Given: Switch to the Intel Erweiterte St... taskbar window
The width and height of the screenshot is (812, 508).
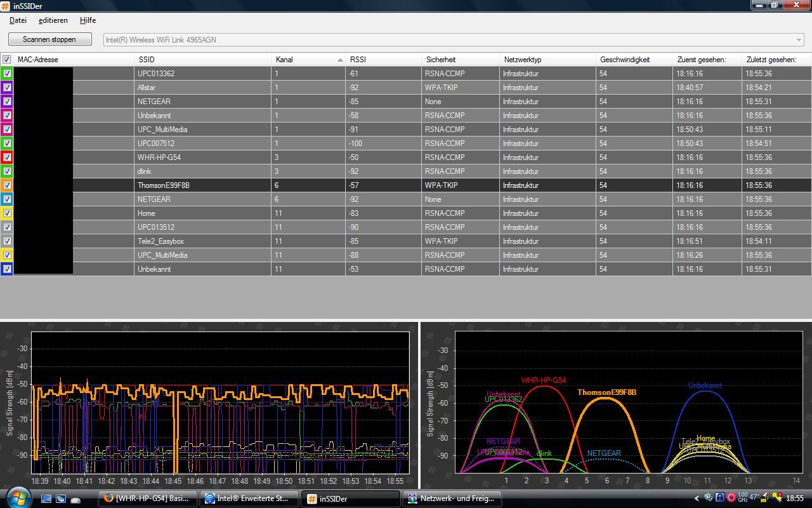Looking at the screenshot, I should 249,498.
